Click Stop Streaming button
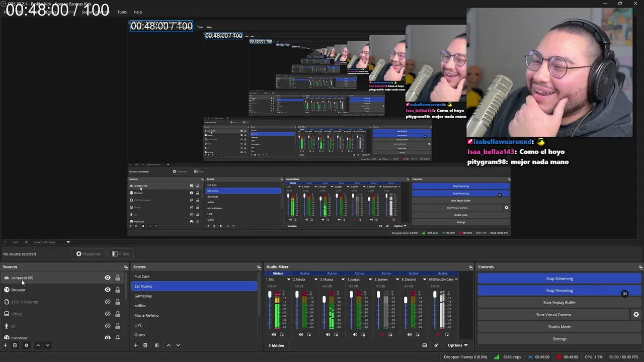This screenshot has width=644, height=362. coord(559,279)
